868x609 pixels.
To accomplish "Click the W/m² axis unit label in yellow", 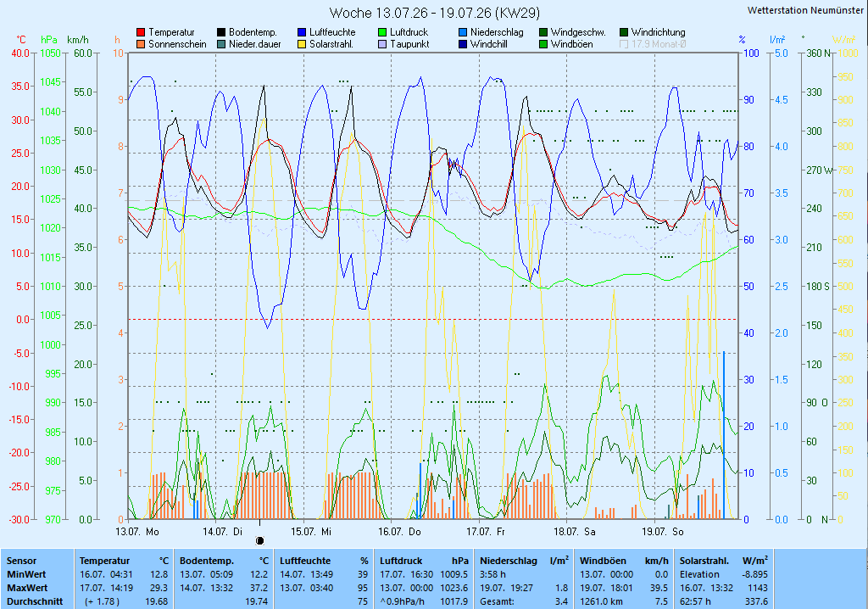I will click(x=844, y=40).
